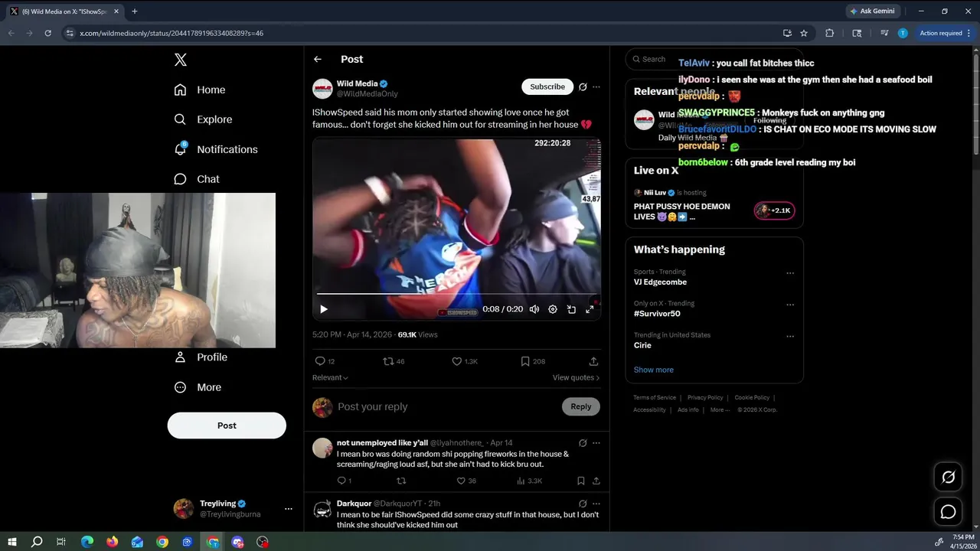Open options for #Survivor50 trend
Image resolution: width=980 pixels, height=551 pixels.
click(790, 305)
